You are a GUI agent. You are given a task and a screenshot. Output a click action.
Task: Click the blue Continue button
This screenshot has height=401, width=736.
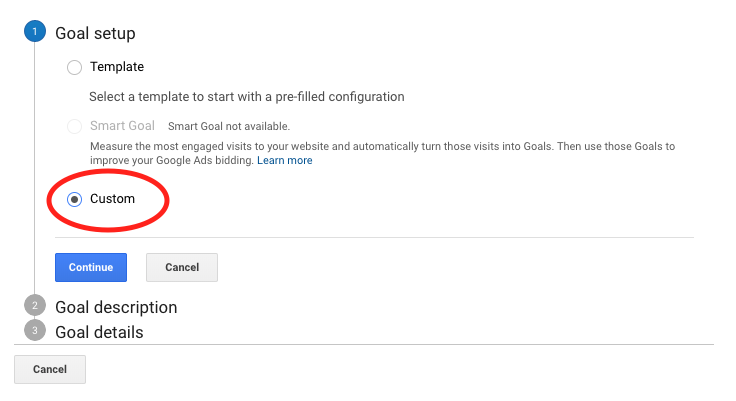[x=91, y=267]
